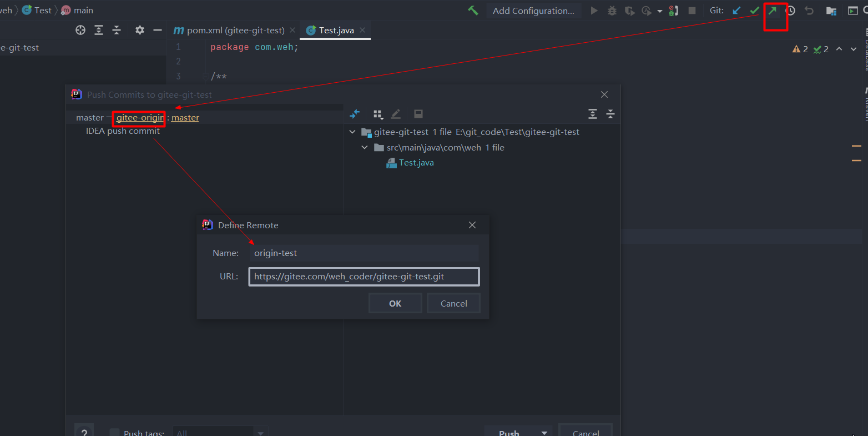
Task: Expand all in the commit file tree
Action: coord(593,114)
